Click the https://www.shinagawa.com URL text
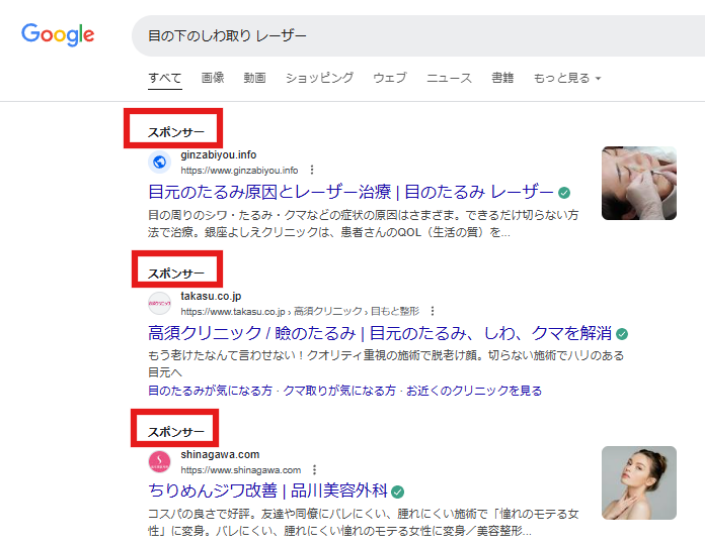 click(241, 470)
